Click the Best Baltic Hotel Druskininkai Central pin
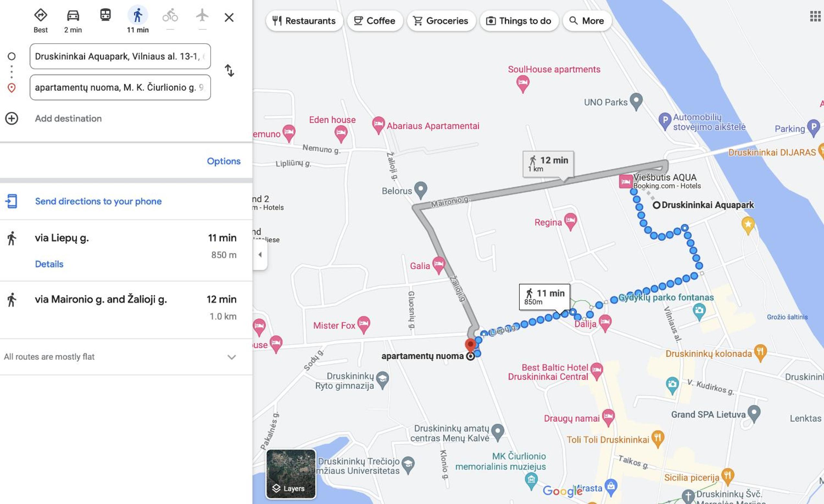This screenshot has height=504, width=824. [596, 371]
